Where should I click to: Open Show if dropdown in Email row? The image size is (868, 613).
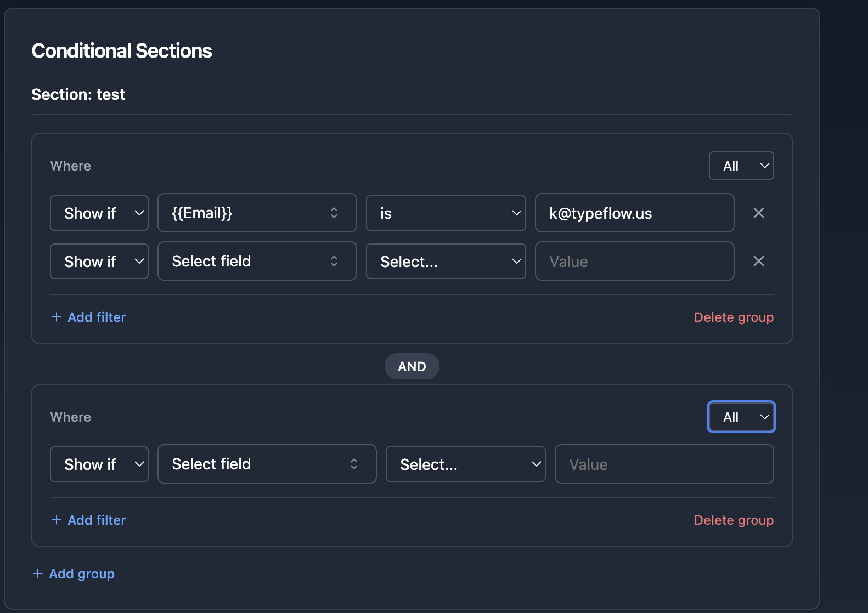[x=99, y=213]
